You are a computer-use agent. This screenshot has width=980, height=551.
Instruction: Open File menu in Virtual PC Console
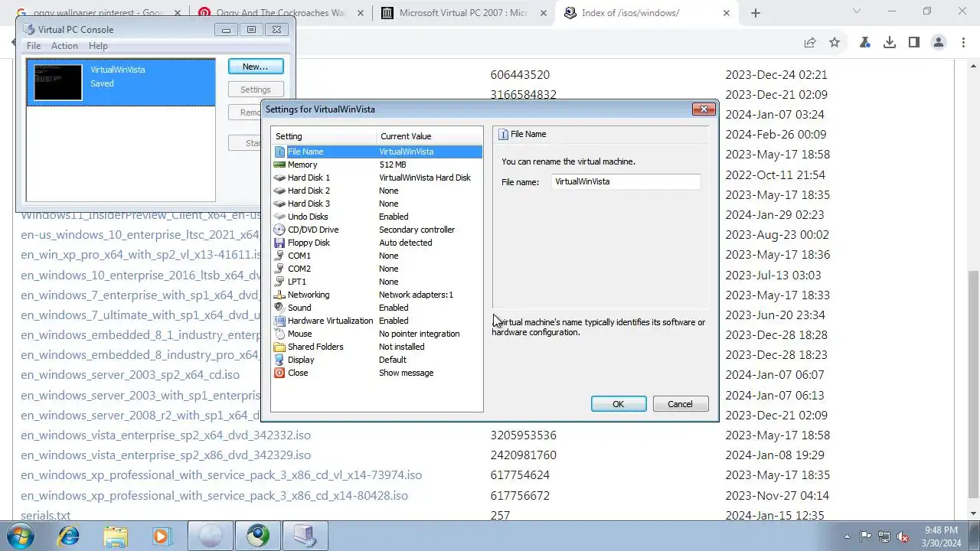pos(34,46)
